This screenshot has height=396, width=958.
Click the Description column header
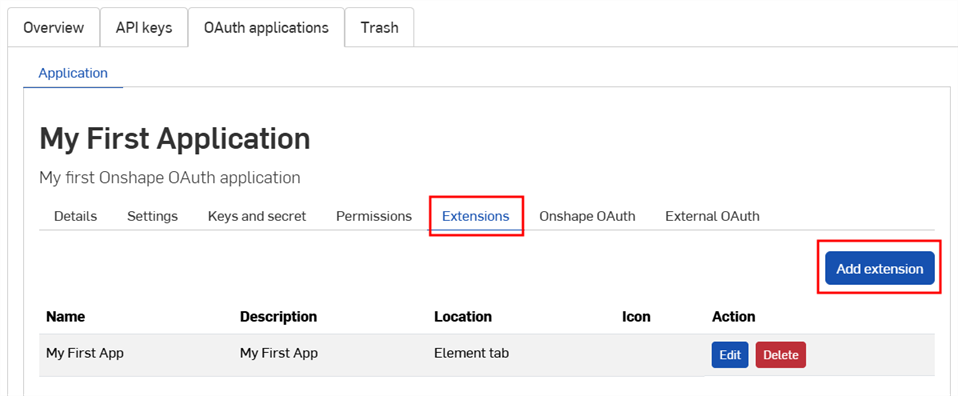click(x=279, y=317)
